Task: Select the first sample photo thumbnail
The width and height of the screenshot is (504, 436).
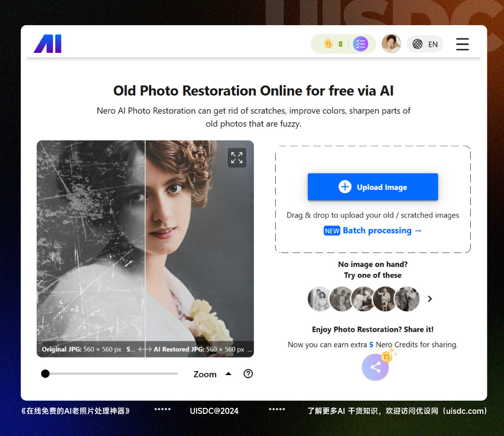Action: click(320, 299)
